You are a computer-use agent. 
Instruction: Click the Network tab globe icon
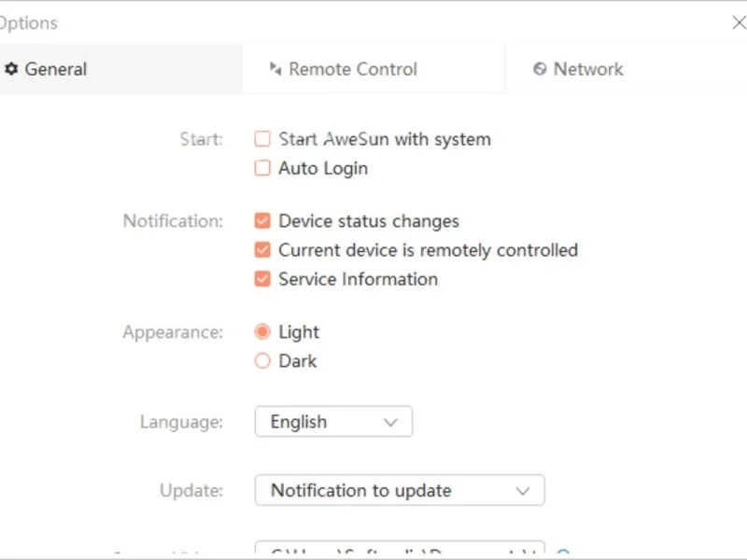[540, 69]
